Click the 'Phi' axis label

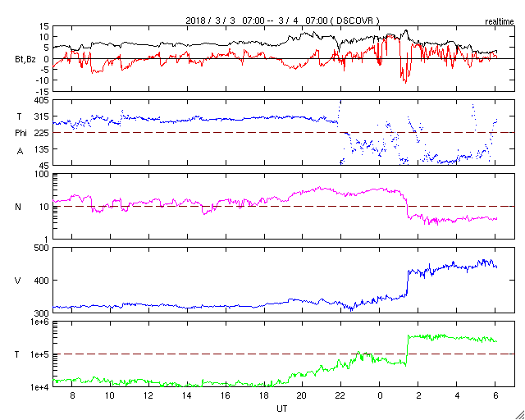click(21, 134)
